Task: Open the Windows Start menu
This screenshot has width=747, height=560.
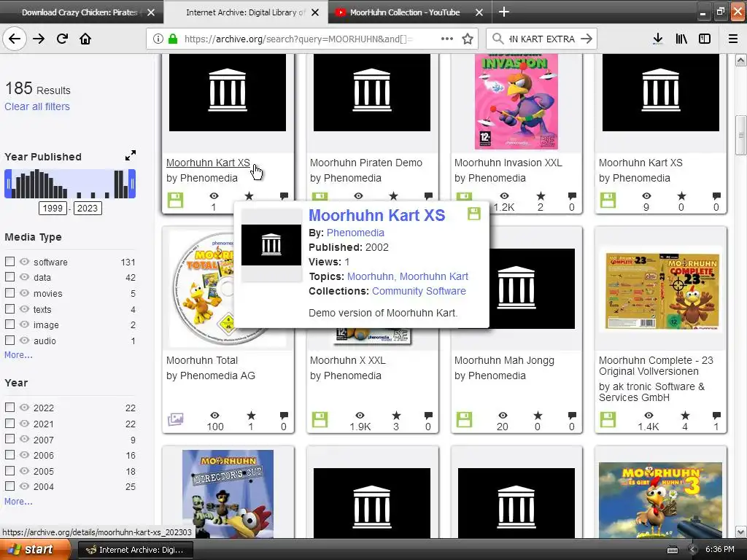Action: pos(35,550)
